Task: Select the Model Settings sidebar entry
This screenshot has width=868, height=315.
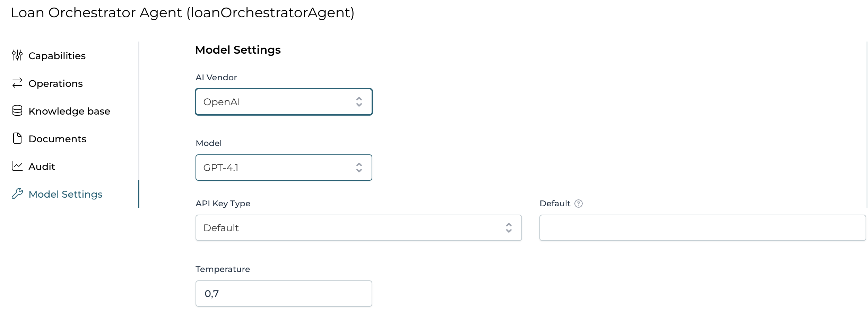Action: click(66, 194)
